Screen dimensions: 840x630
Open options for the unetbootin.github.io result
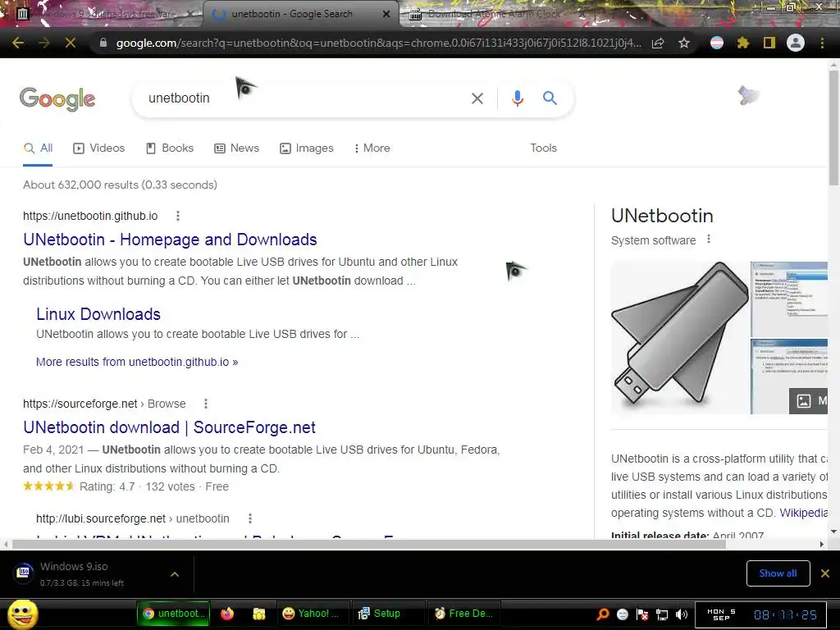(178, 216)
